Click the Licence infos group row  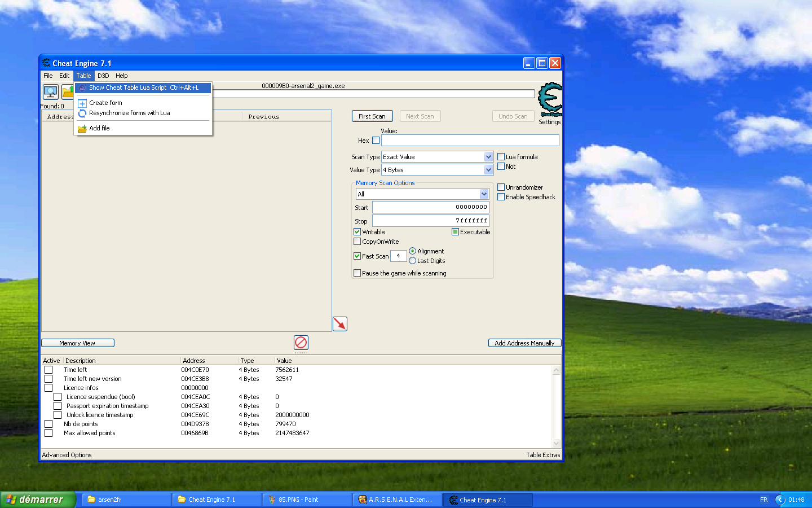pos(297,388)
